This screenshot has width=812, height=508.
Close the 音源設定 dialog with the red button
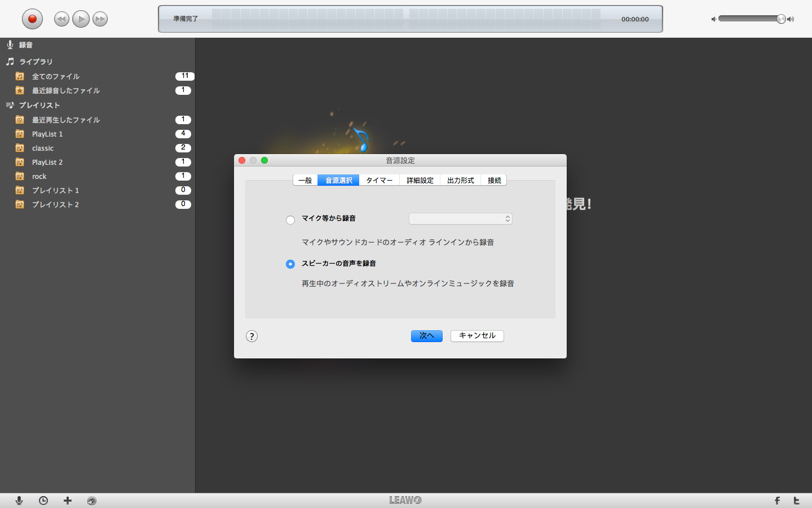pos(242,160)
